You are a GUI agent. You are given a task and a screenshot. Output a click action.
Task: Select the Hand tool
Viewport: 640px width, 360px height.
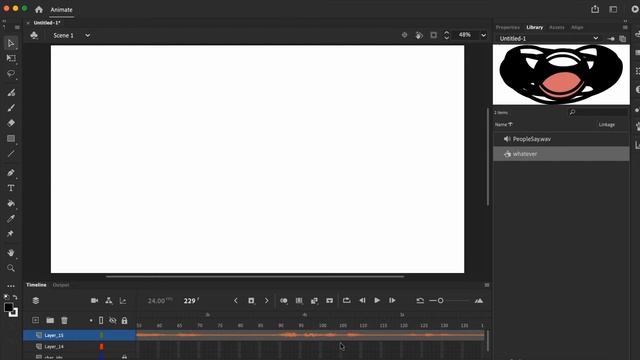click(11, 253)
